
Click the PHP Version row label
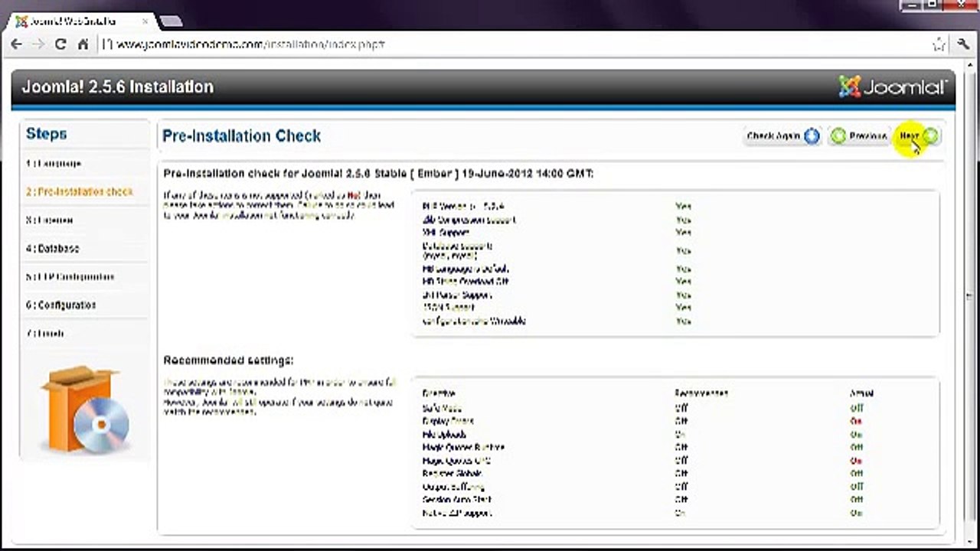(463, 207)
